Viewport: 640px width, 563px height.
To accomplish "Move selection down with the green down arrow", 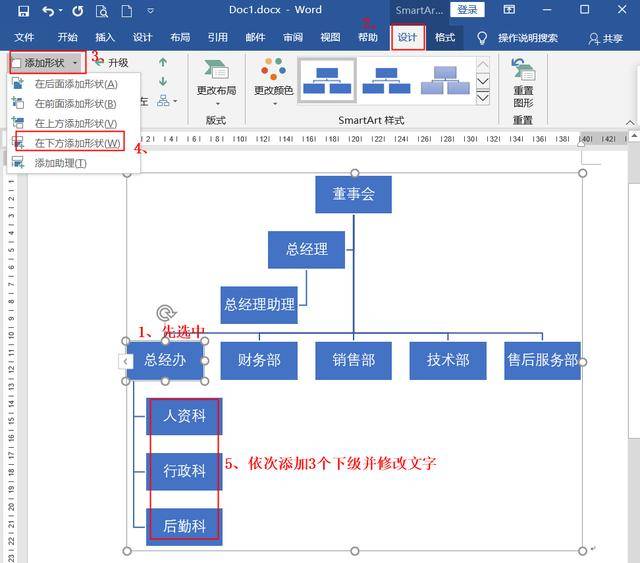I will (163, 82).
